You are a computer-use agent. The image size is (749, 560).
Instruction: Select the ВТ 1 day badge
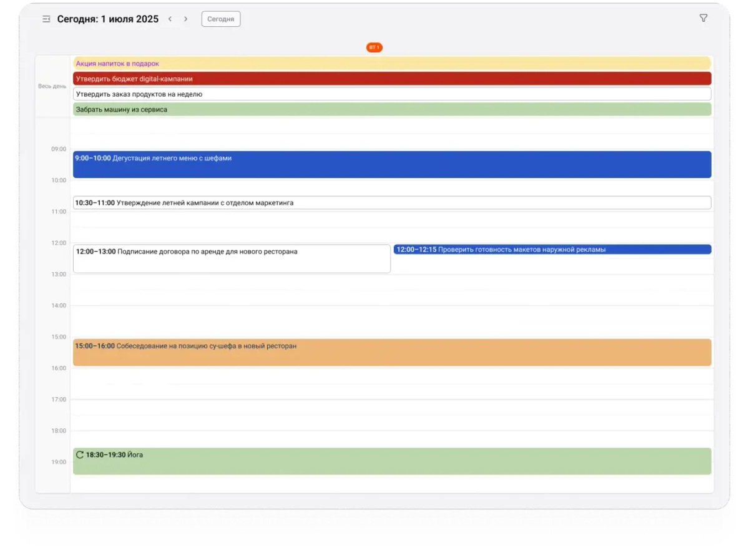point(374,47)
